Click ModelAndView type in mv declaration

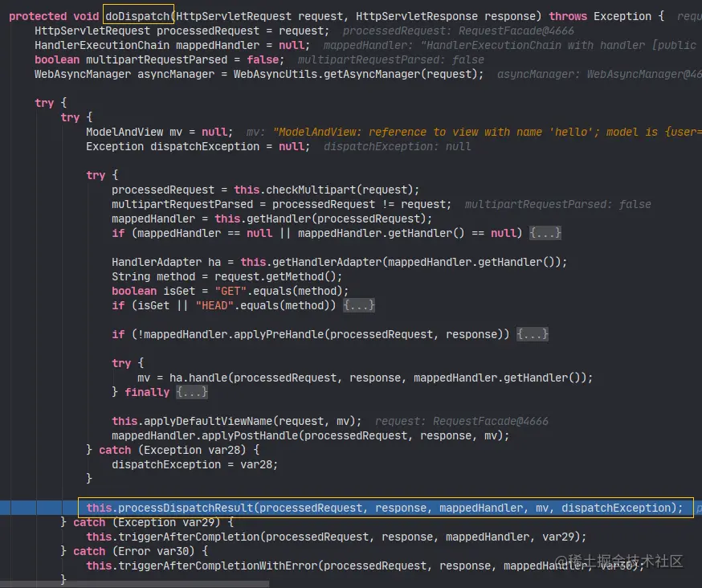pos(124,132)
